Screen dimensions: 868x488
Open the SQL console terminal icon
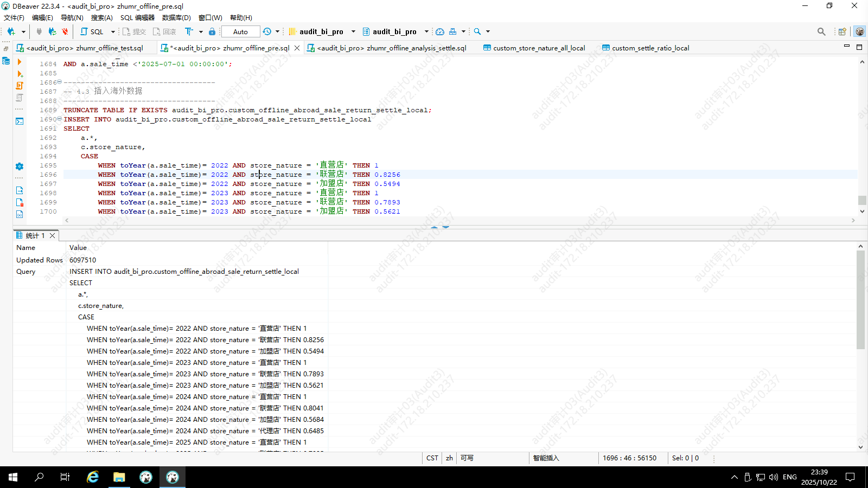(x=20, y=121)
